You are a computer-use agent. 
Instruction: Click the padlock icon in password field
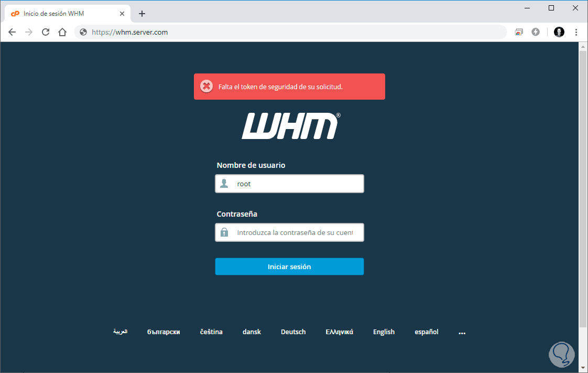coord(224,232)
